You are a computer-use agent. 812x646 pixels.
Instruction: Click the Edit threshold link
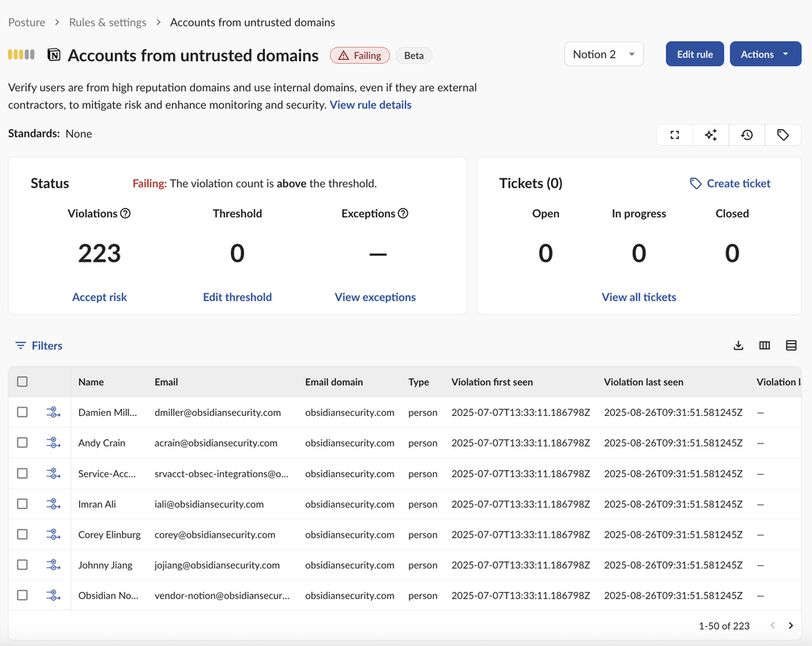coord(238,297)
